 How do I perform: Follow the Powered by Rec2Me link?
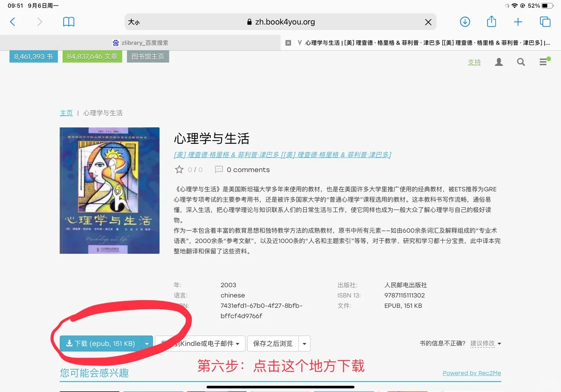(472, 373)
